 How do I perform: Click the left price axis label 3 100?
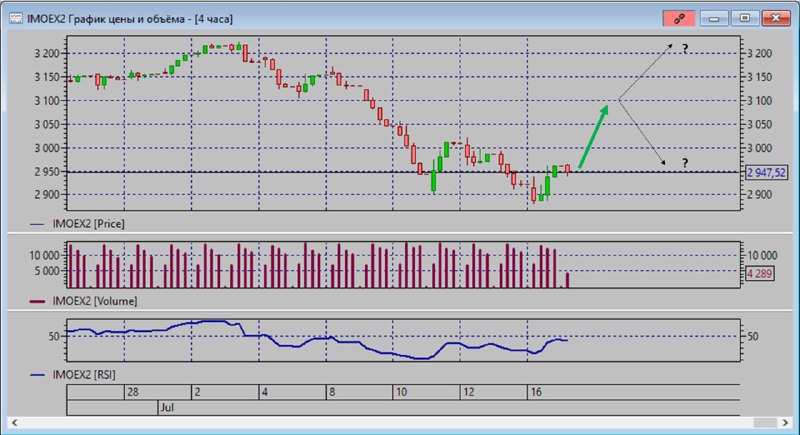47,101
